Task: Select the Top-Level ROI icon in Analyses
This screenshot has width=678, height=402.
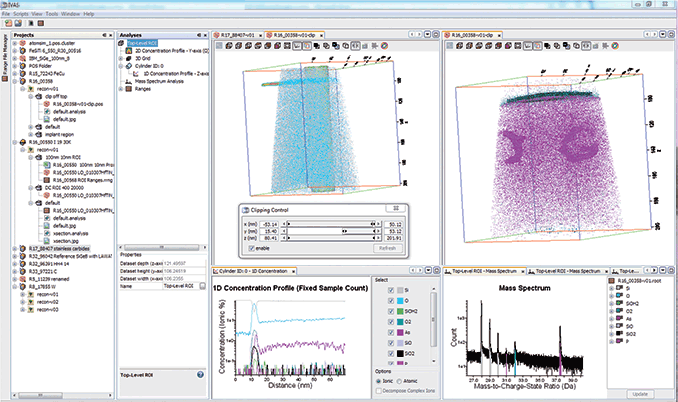Action: (x=121, y=44)
